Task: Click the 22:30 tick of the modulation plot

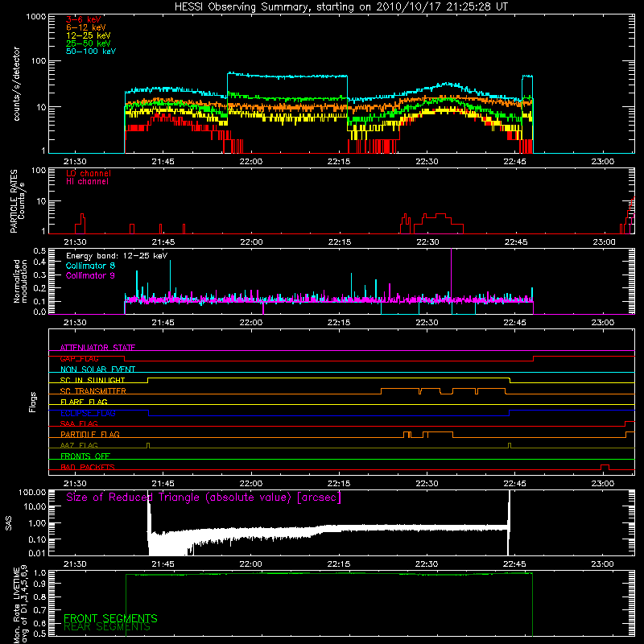Action: click(x=427, y=323)
